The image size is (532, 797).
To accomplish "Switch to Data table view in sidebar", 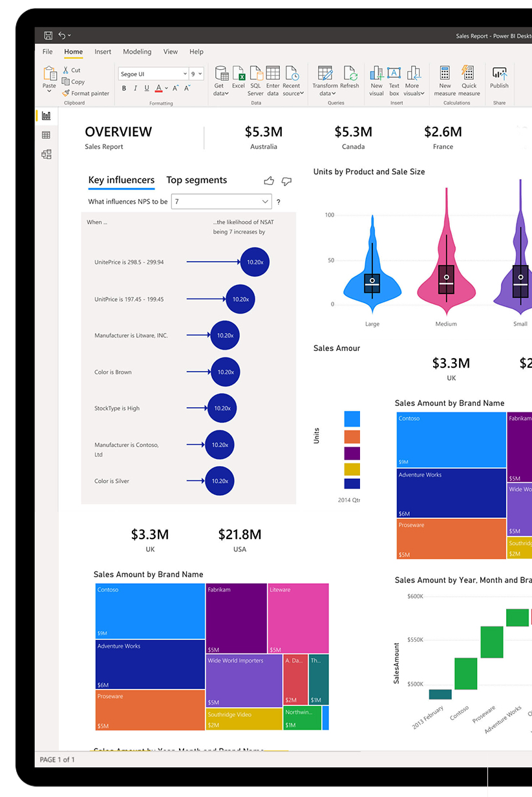I will [x=46, y=135].
